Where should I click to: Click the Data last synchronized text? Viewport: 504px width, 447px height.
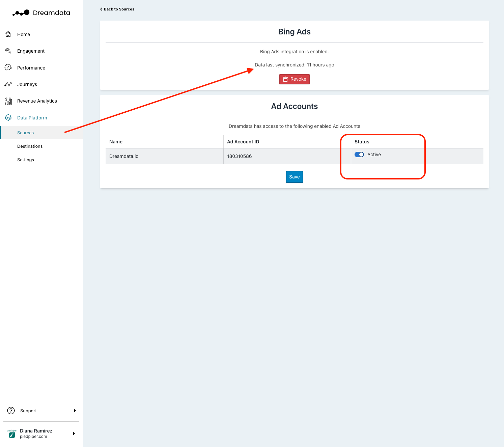coord(295,65)
